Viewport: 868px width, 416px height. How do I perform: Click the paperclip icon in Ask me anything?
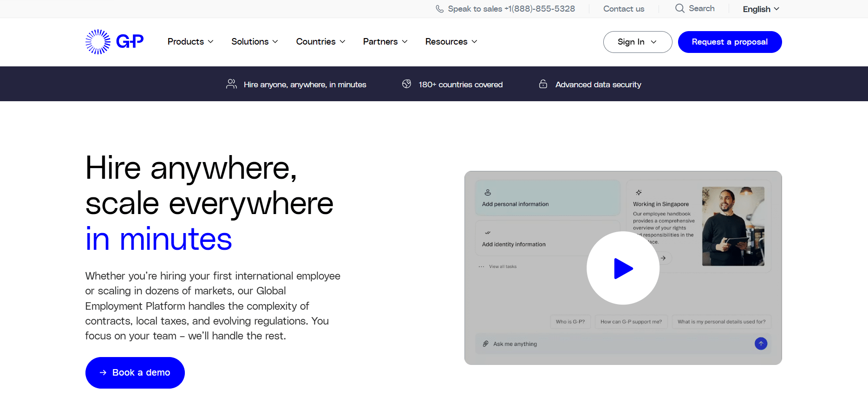coord(485,344)
